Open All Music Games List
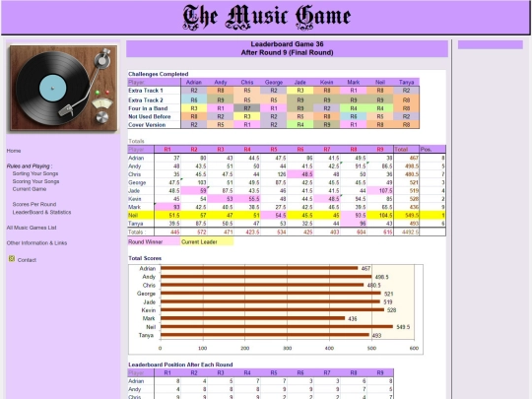 pyautogui.click(x=32, y=228)
